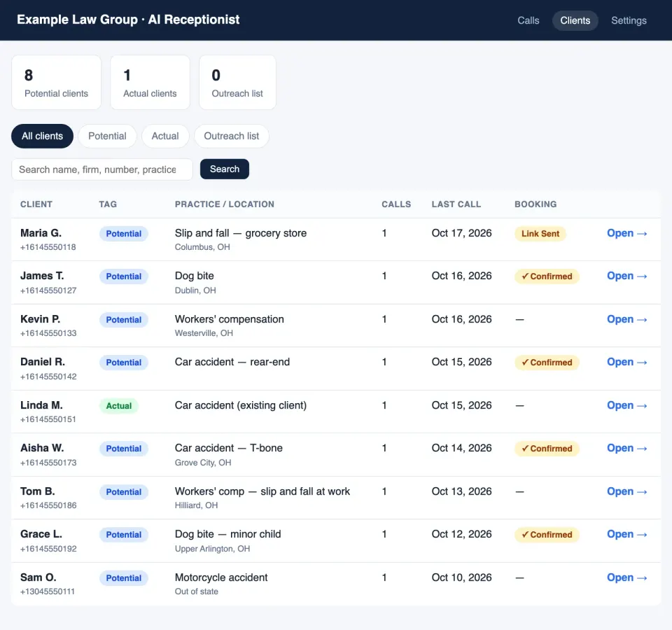Click the 0 Outreach list stat card

click(x=237, y=83)
